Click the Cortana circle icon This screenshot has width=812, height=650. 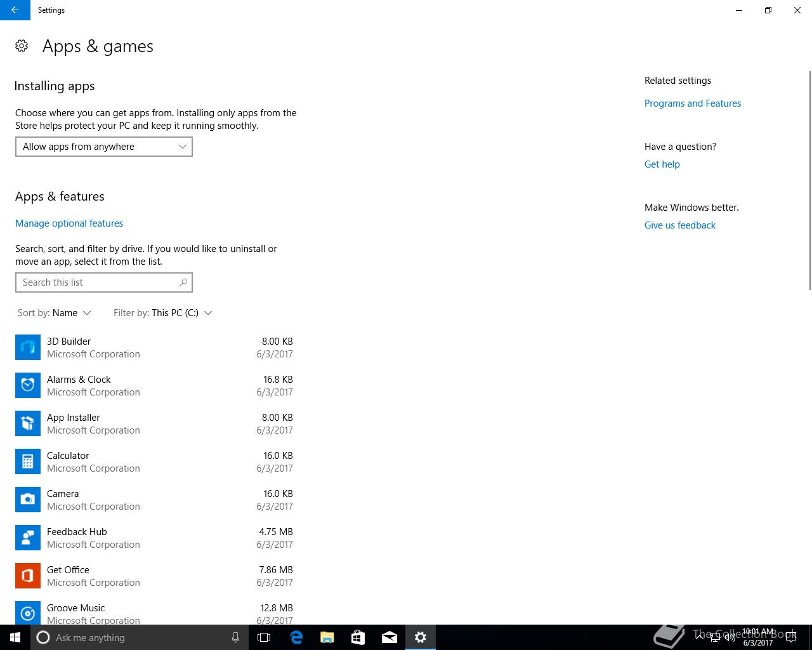coord(43,637)
